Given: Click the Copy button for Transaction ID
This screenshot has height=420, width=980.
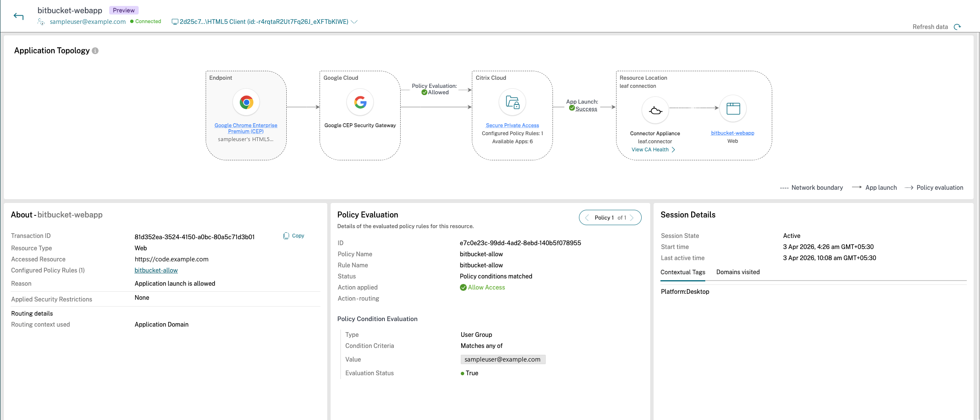Looking at the screenshot, I should tap(294, 236).
